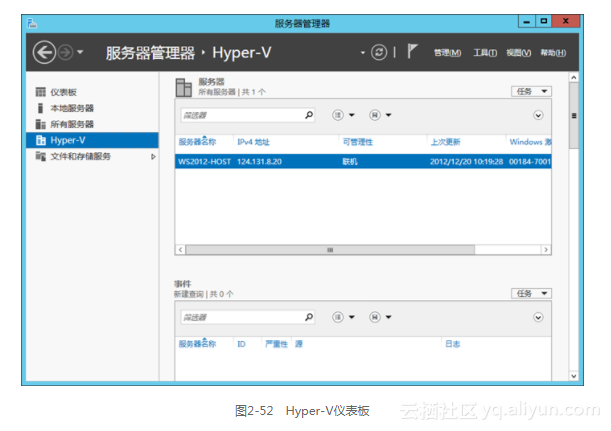Click main vertical scrollbar down arrow

574,376
